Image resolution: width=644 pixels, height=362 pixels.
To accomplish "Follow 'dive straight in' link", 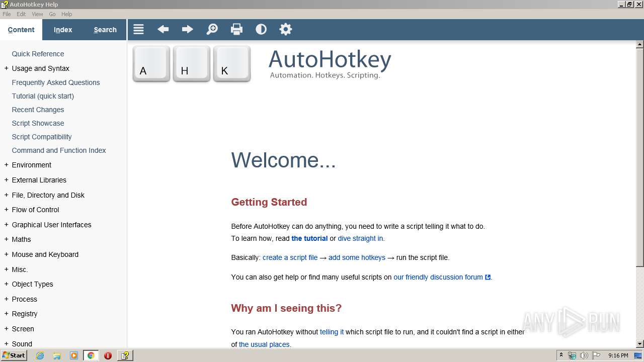I will point(360,238).
